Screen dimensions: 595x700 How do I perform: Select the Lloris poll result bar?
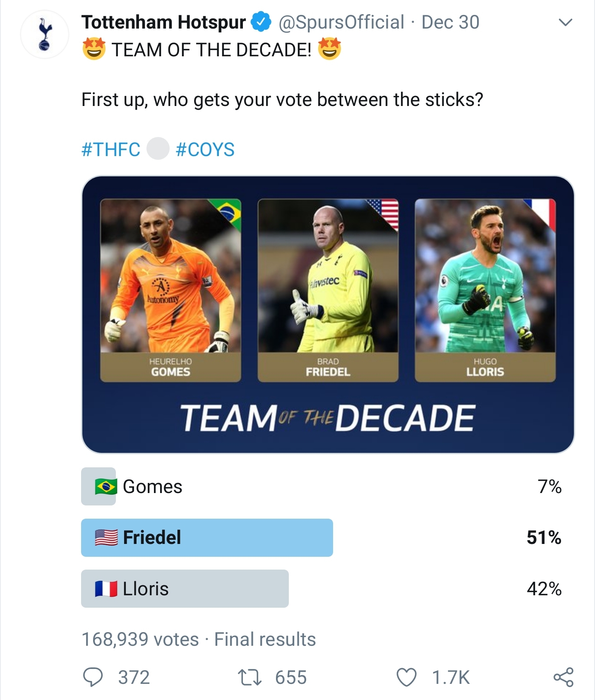coord(185,588)
